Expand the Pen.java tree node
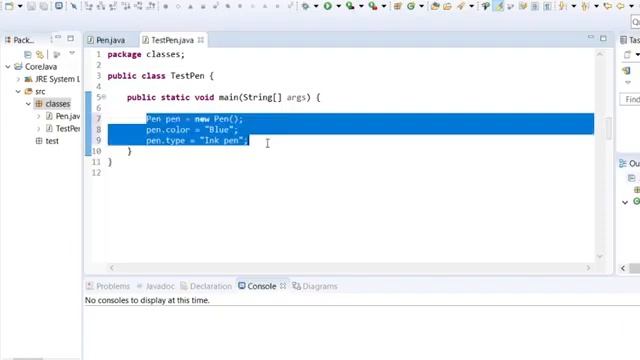640x360 pixels. tap(39, 116)
